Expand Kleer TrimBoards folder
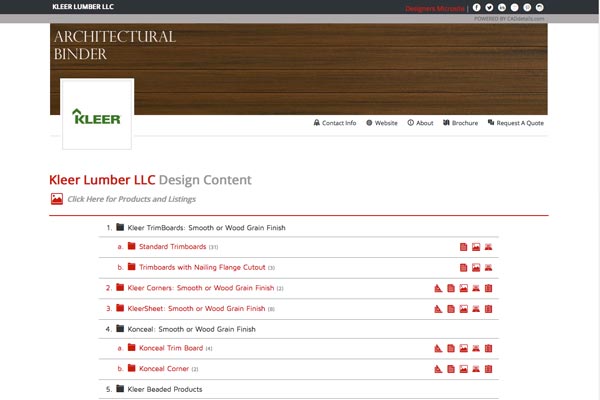The height and width of the screenshot is (400, 600). 120,228
